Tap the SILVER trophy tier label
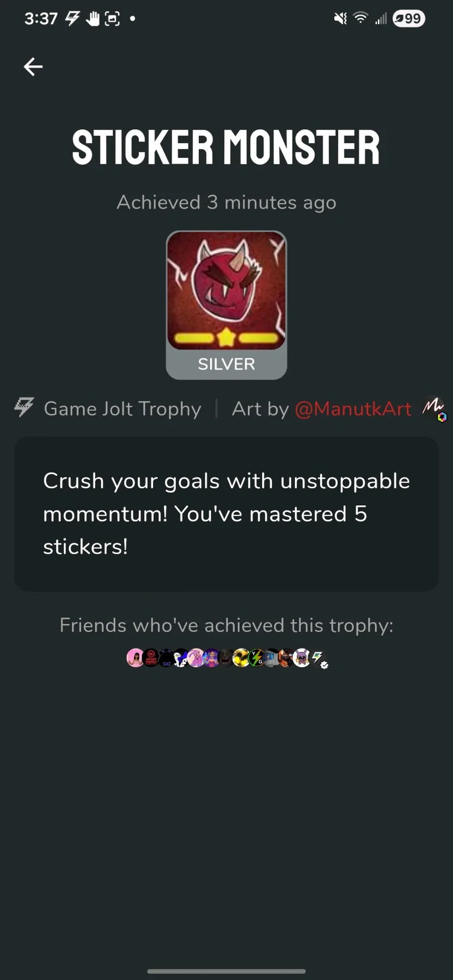 point(226,364)
